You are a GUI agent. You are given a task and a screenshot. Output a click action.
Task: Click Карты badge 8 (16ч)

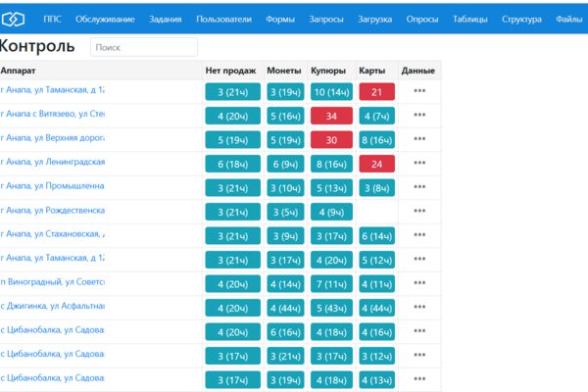pyautogui.click(x=377, y=140)
